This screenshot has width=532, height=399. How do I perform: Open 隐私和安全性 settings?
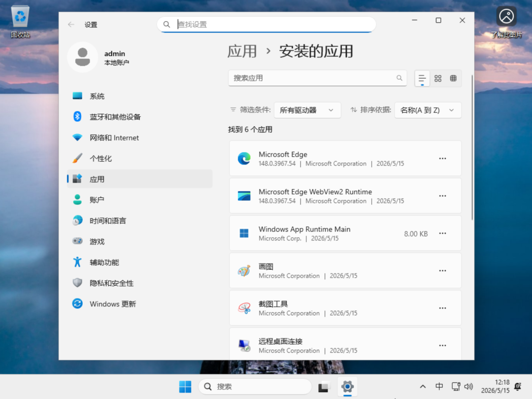point(139,283)
